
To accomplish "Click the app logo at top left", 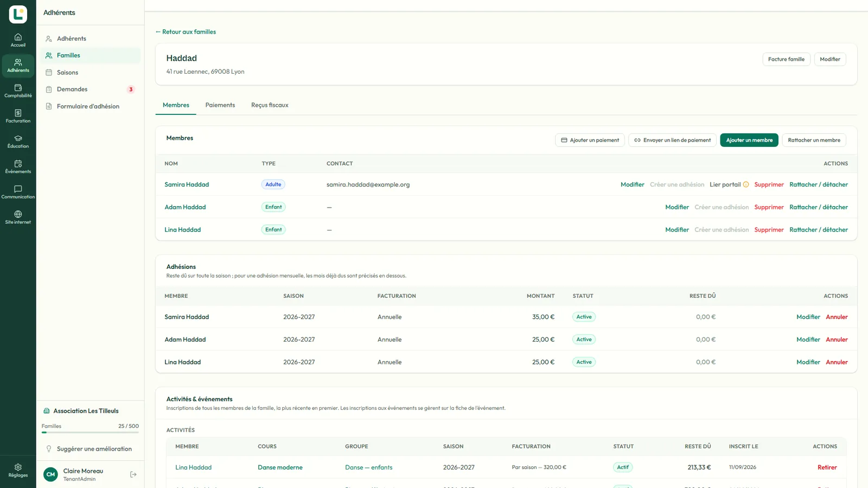I will coord(18,15).
